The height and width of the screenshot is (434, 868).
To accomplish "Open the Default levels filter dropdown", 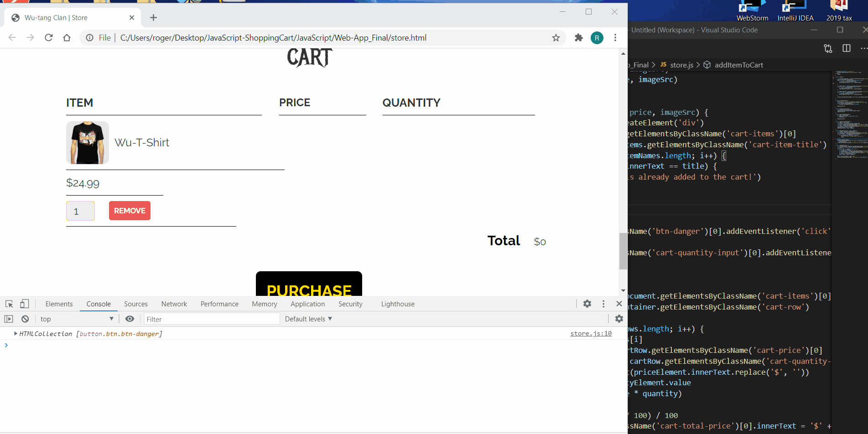I will click(308, 319).
